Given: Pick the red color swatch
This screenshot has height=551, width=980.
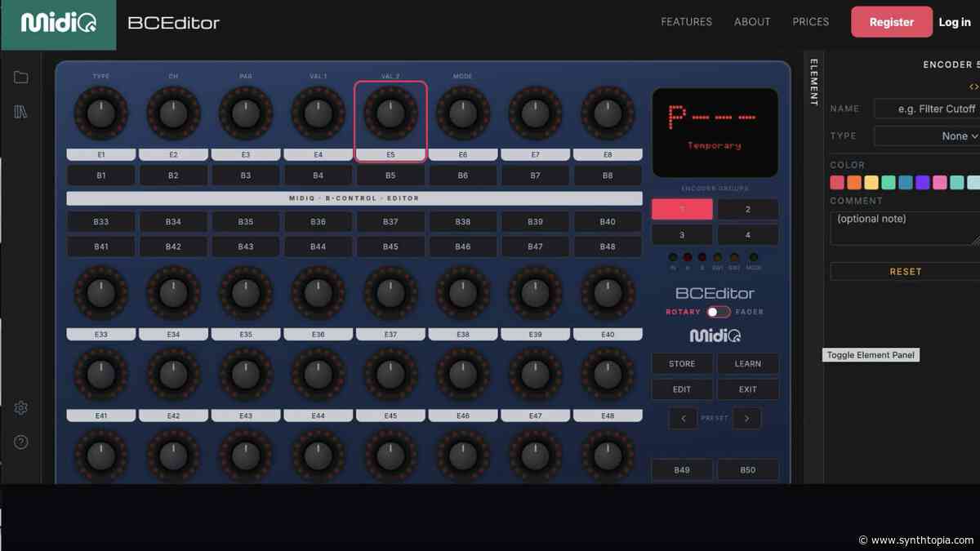Looking at the screenshot, I should [837, 183].
